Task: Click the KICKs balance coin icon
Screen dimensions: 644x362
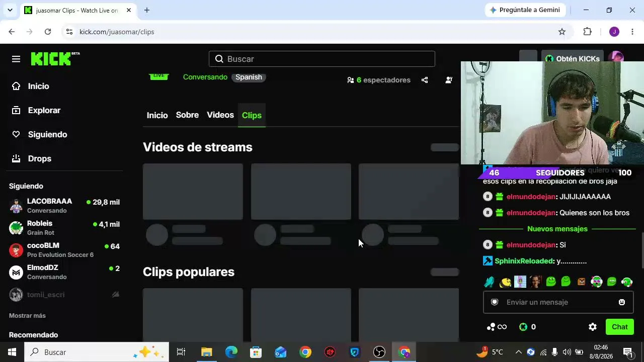Action: tap(523, 327)
